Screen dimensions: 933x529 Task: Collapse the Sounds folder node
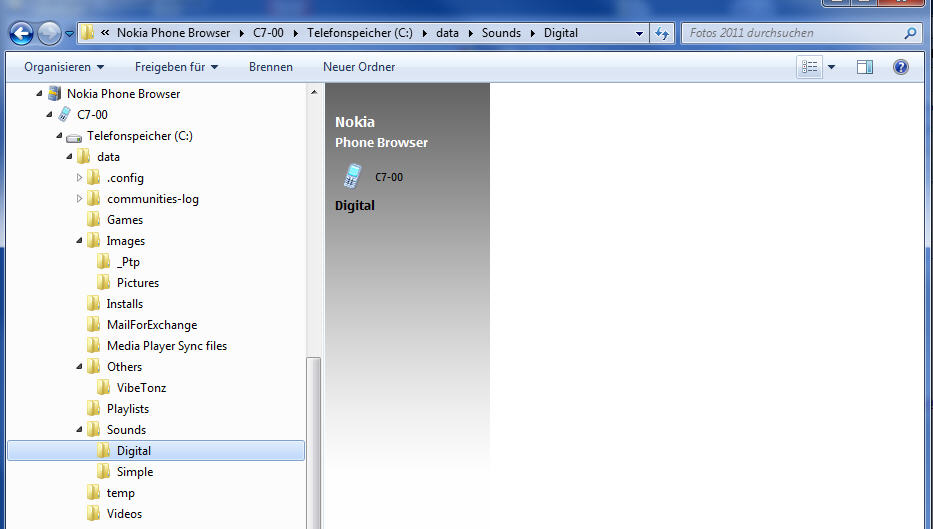pyautogui.click(x=80, y=430)
